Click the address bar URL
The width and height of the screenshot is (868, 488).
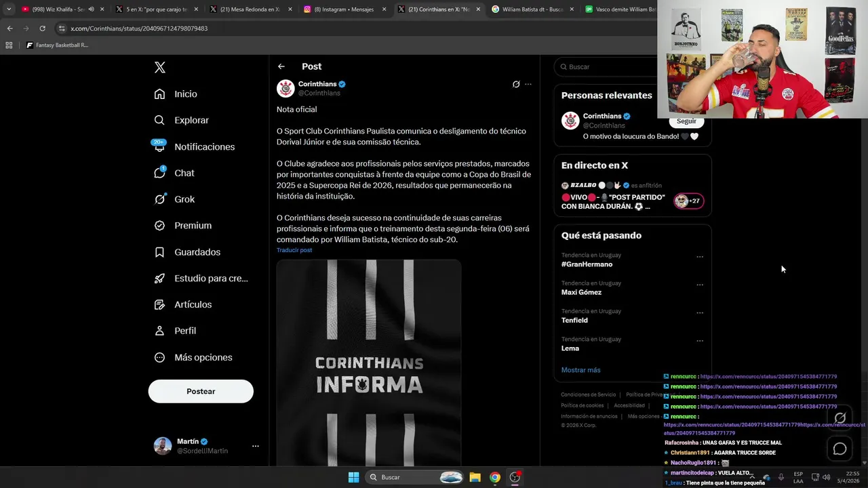[x=139, y=28]
